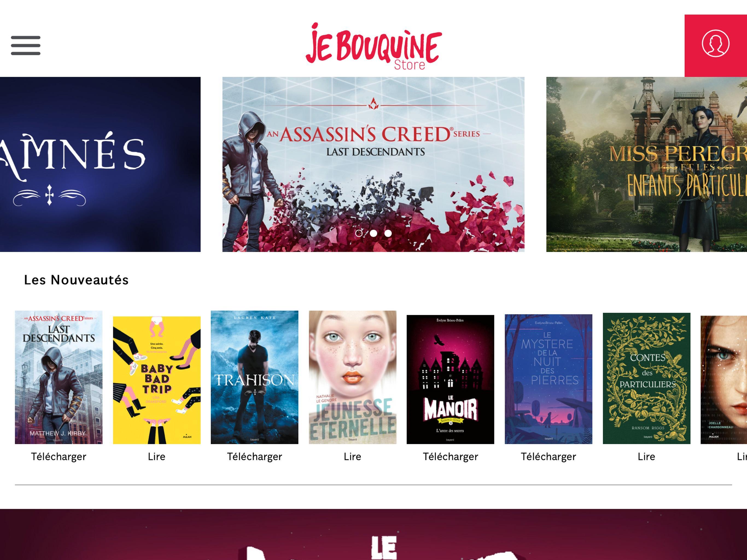747x560 pixels.
Task: Open the Damnés blue banner
Action: point(100,164)
